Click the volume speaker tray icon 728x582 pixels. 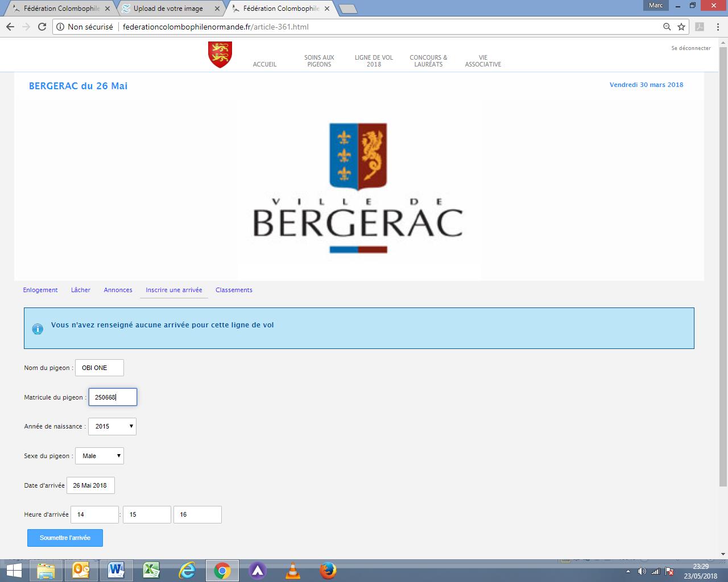pyautogui.click(x=642, y=571)
